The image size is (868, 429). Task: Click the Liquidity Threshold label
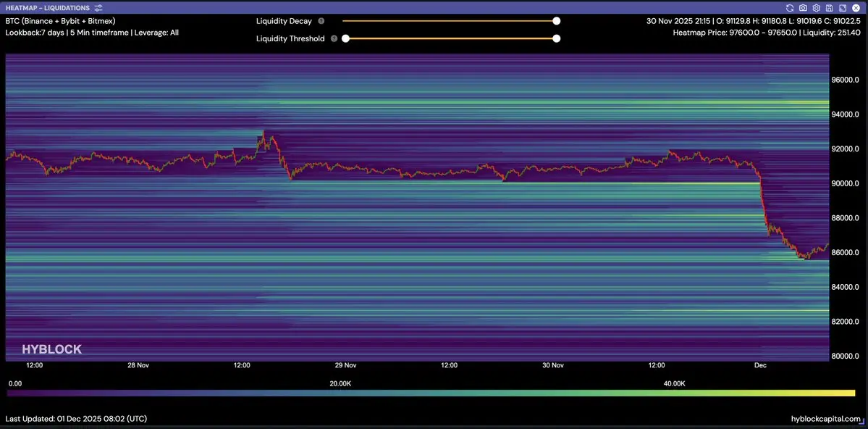point(290,39)
